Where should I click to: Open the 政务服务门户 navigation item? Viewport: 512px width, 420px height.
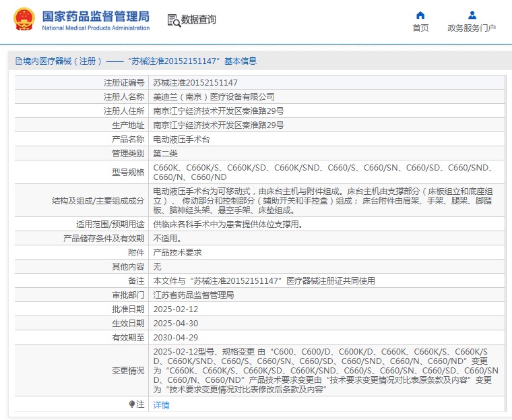click(x=472, y=28)
